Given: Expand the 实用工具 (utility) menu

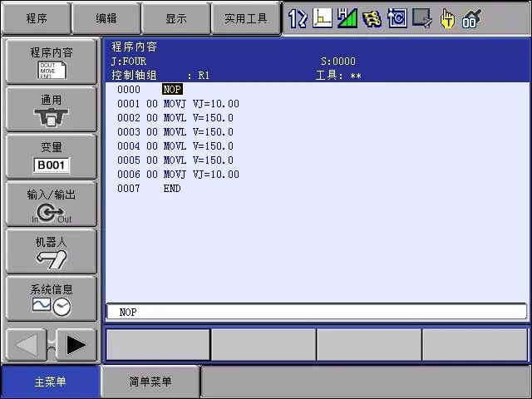Looking at the screenshot, I should pyautogui.click(x=245, y=17).
